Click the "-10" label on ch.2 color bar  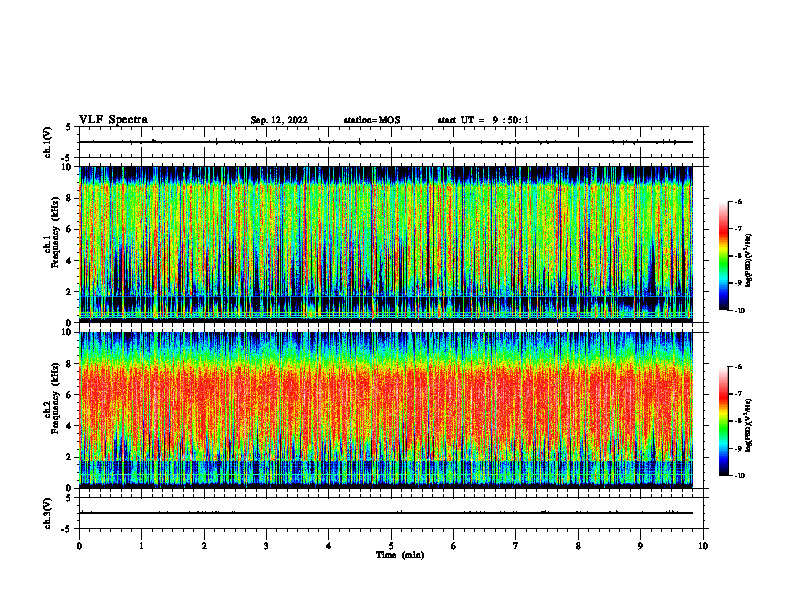739,476
